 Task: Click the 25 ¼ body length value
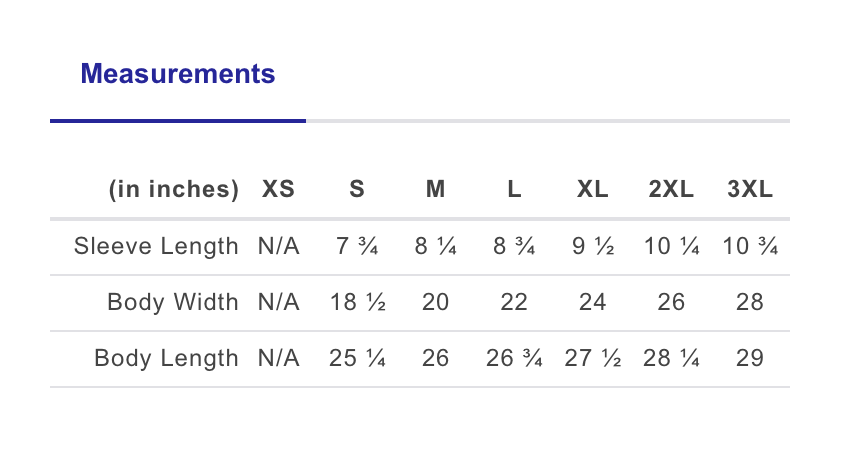point(357,358)
